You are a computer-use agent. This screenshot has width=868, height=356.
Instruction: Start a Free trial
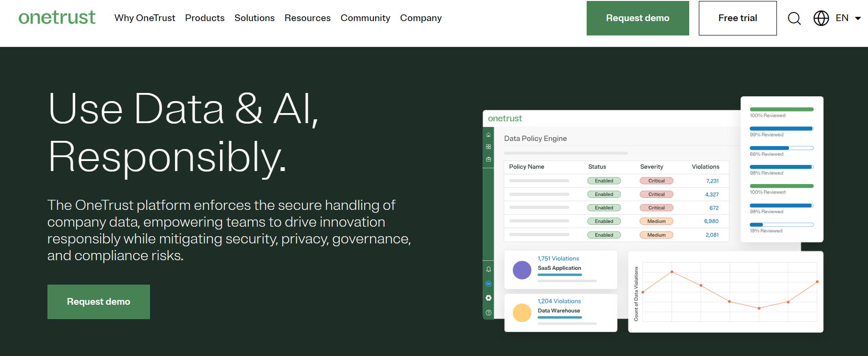tap(738, 18)
